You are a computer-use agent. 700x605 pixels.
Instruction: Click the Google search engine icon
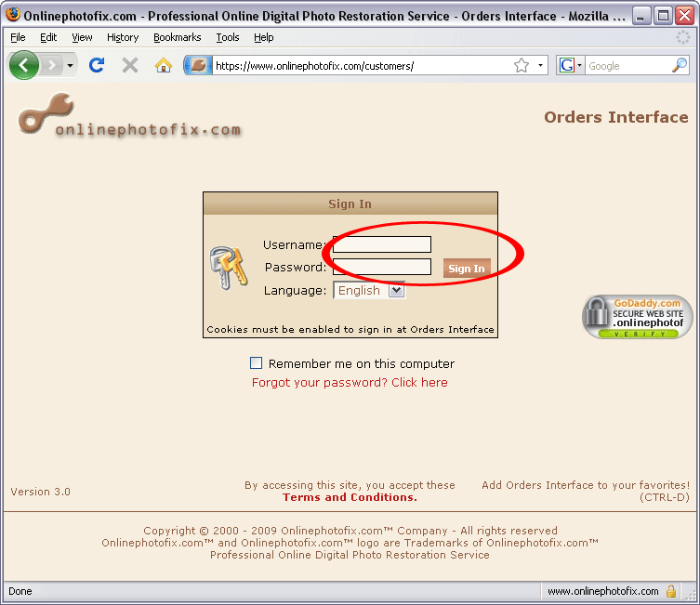click(x=567, y=66)
